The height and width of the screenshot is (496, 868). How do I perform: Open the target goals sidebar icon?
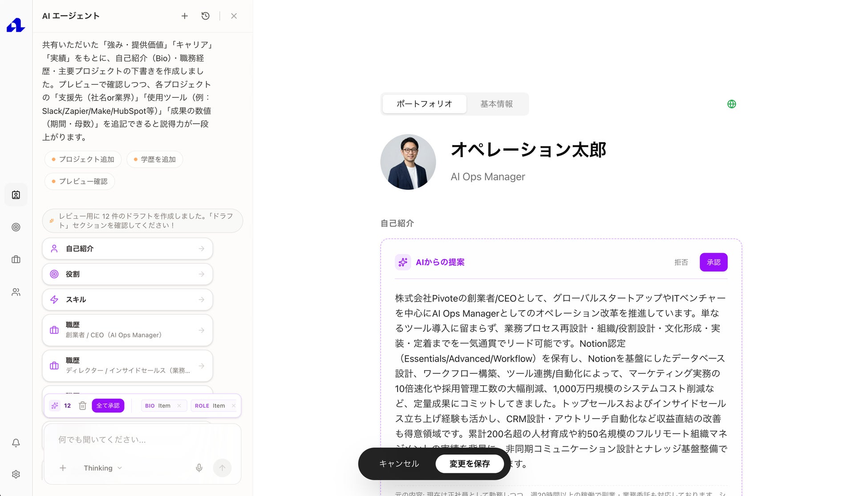[16, 227]
